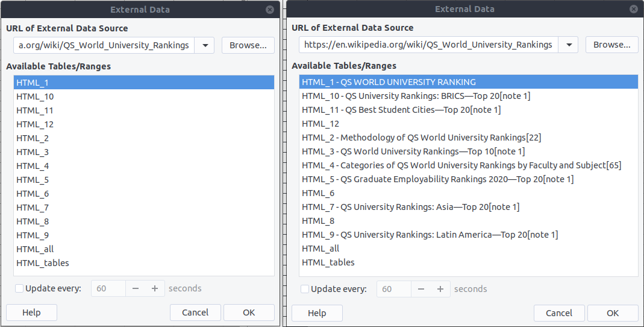
Task: Close left External Data dialog via title bar icon
Action: (x=270, y=10)
